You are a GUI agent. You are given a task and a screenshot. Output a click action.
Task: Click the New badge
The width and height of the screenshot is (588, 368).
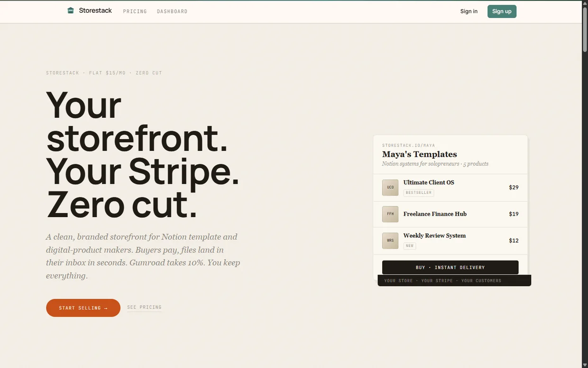tap(410, 246)
